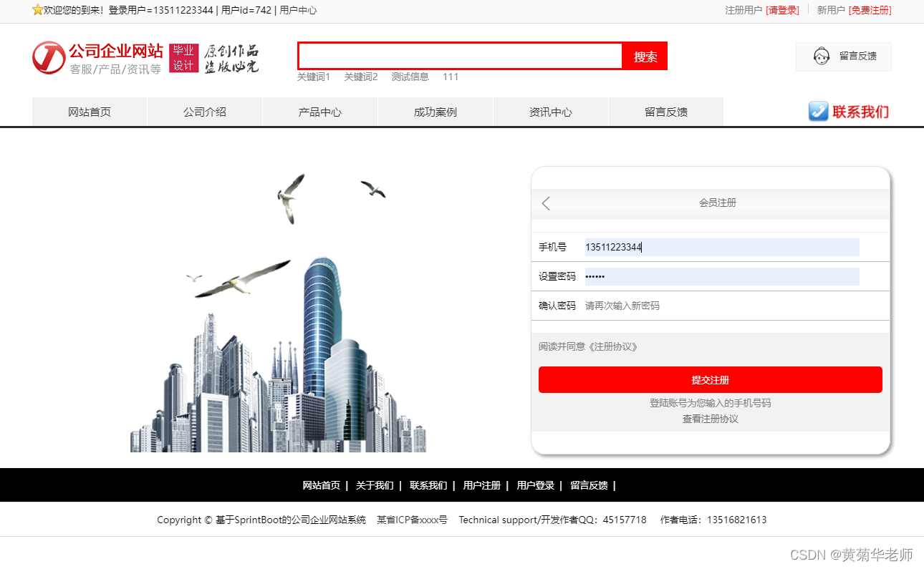Focus the 确认密码 confirm password field

[x=722, y=306]
